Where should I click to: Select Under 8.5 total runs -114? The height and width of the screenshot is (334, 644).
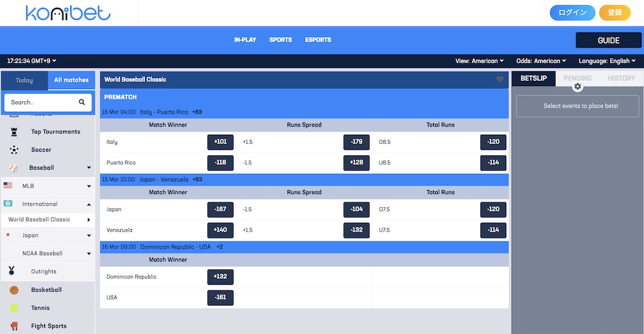pos(493,162)
